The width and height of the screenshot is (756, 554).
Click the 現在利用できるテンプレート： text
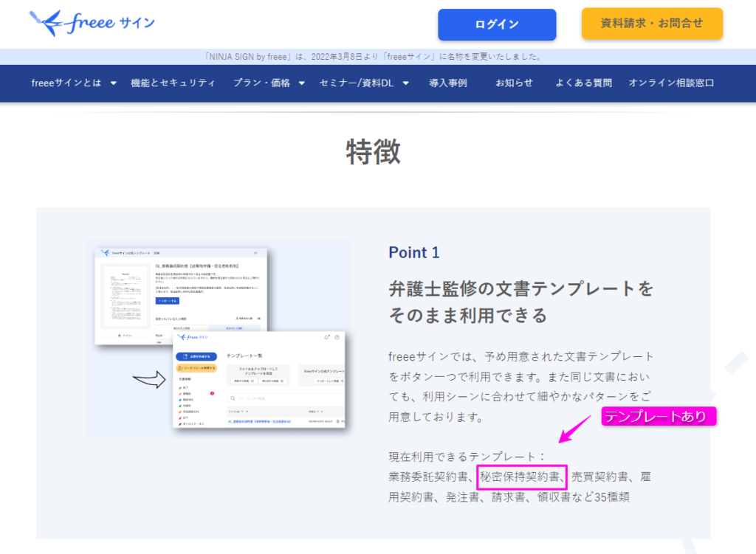point(467,456)
